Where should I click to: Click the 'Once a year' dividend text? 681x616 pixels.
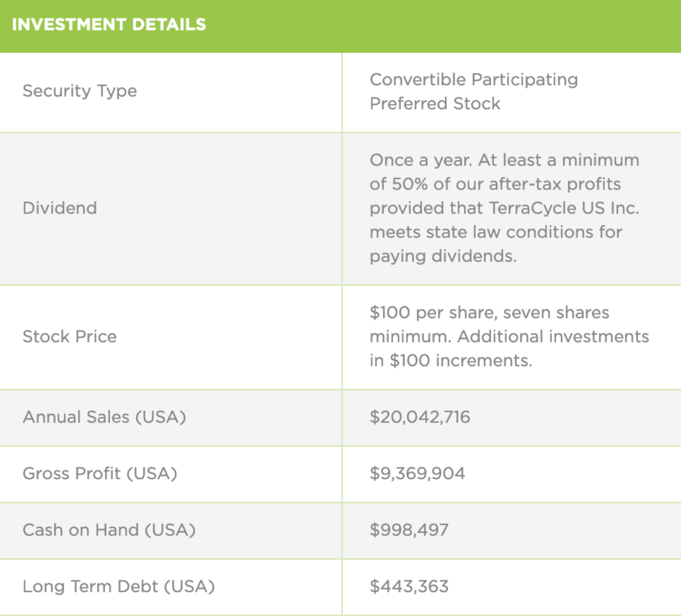421,160
